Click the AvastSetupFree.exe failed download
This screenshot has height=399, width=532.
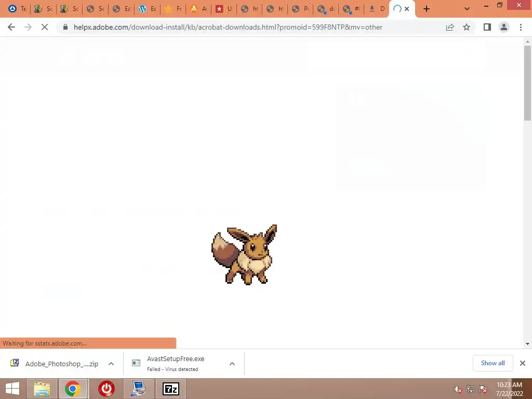pos(176,364)
